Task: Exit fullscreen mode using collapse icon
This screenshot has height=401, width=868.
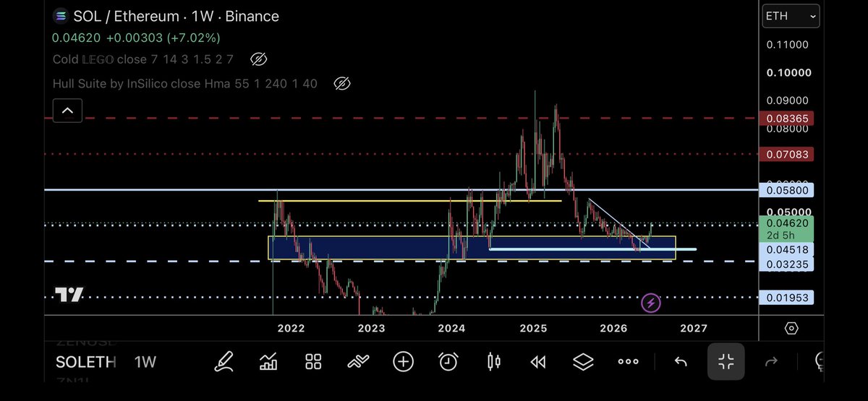Action: coord(726,361)
